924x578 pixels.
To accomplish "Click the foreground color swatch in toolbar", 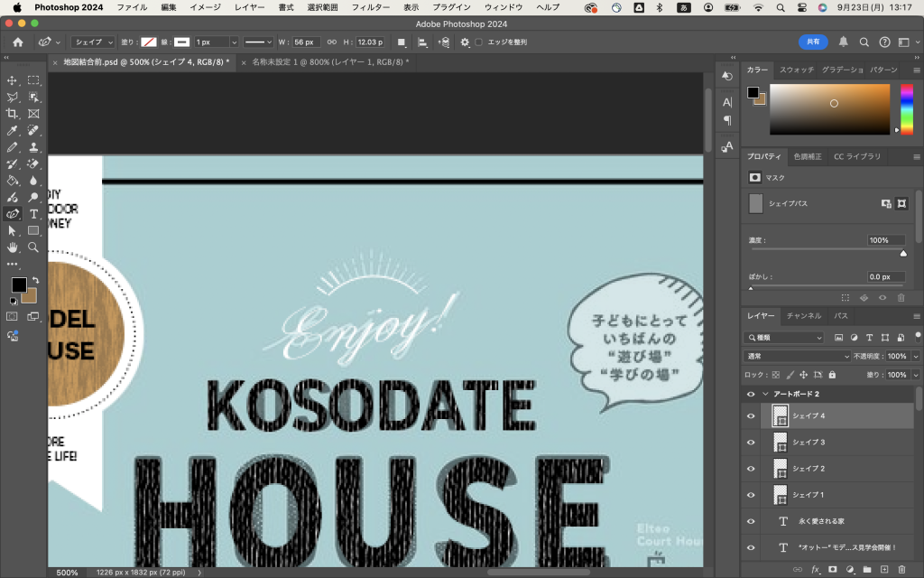I will pos(18,284).
